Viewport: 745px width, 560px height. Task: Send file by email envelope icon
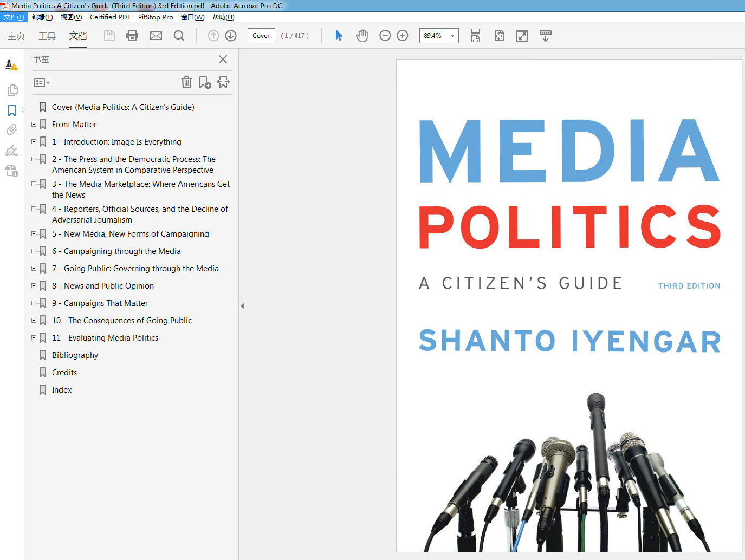pyautogui.click(x=156, y=36)
